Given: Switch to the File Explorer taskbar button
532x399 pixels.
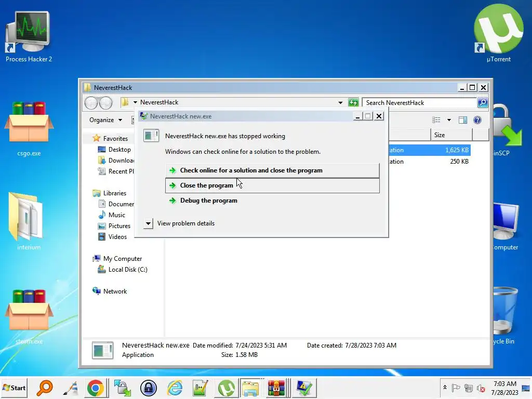Looking at the screenshot, I should [250, 388].
